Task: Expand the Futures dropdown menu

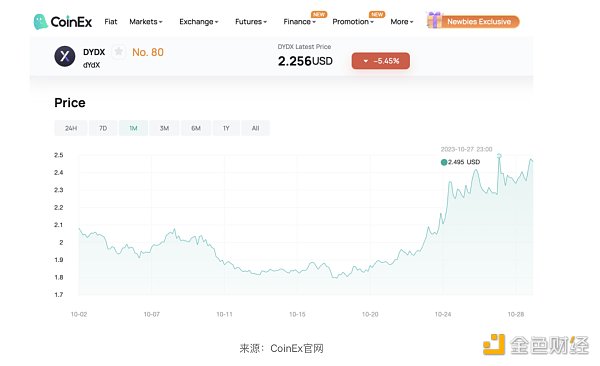Action: point(251,22)
